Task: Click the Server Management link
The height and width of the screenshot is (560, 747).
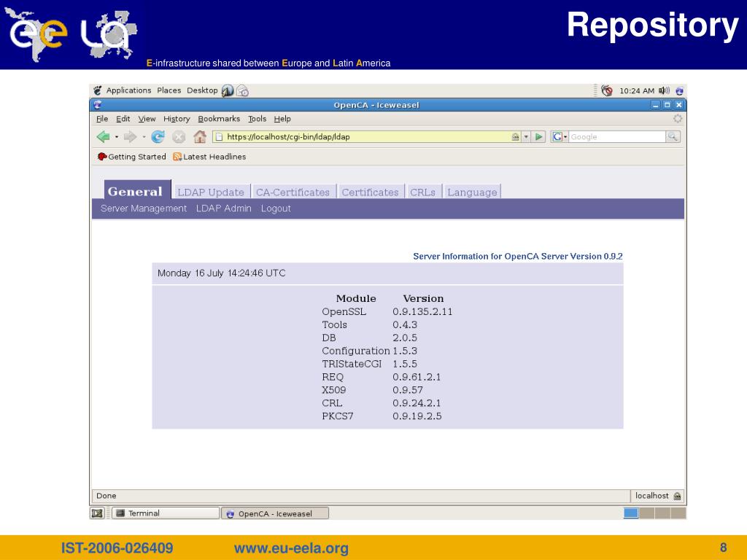Action: (x=144, y=209)
